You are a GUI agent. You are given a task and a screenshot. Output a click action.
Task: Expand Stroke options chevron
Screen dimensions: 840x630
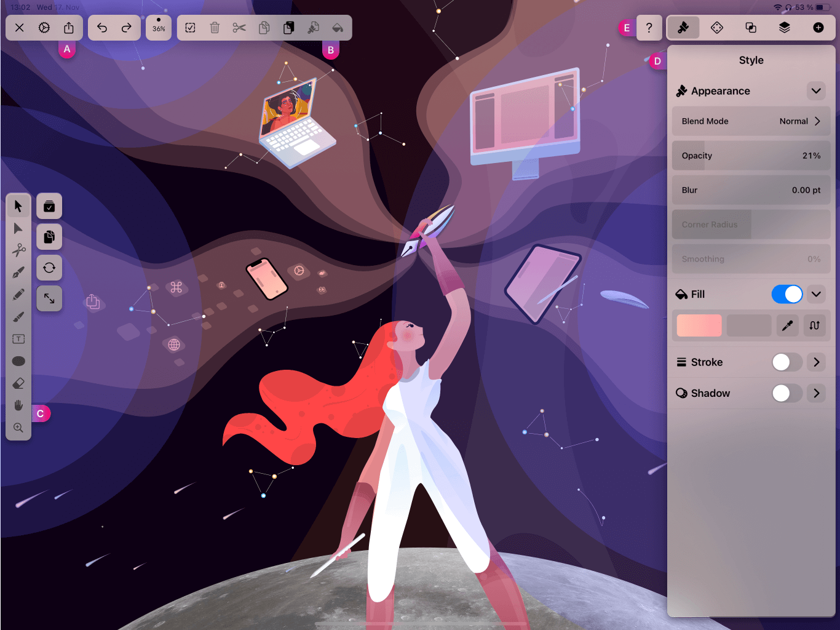(816, 362)
